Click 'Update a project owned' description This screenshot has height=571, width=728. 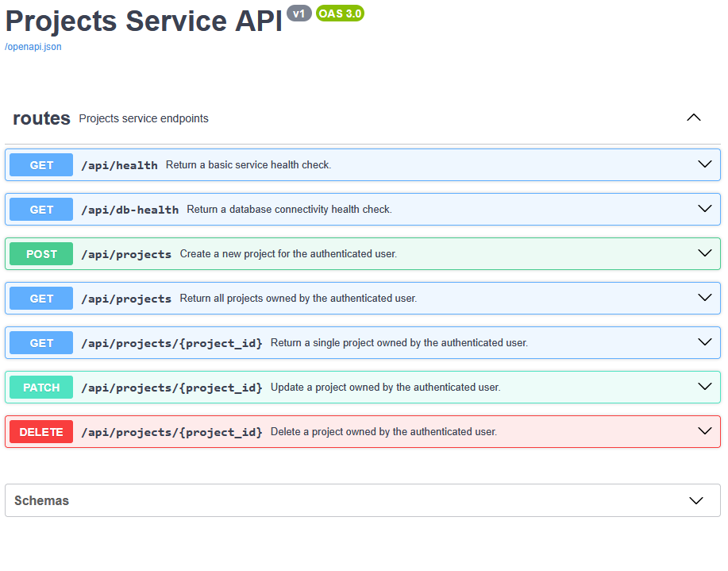[x=386, y=388]
